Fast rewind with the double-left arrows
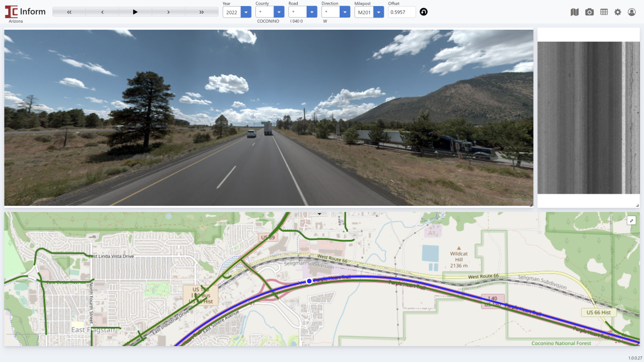 69,12
